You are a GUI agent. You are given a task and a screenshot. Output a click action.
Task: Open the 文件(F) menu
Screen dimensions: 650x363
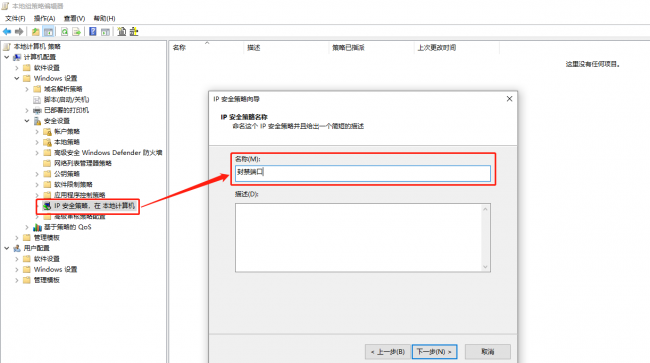pyautogui.click(x=15, y=18)
